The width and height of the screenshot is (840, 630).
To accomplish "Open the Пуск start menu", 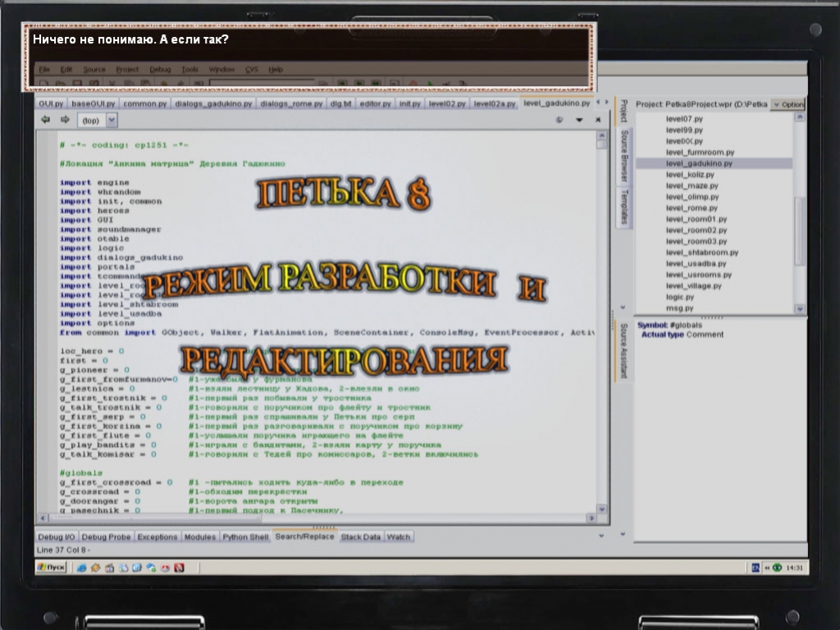I will click(51, 567).
